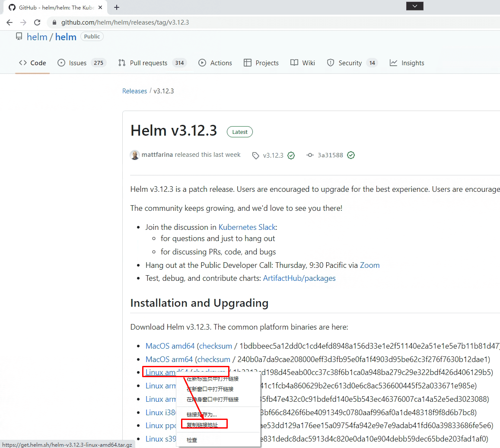Open the Linux i38 download link
Viewport: 500px width, 448px height.
(161, 412)
